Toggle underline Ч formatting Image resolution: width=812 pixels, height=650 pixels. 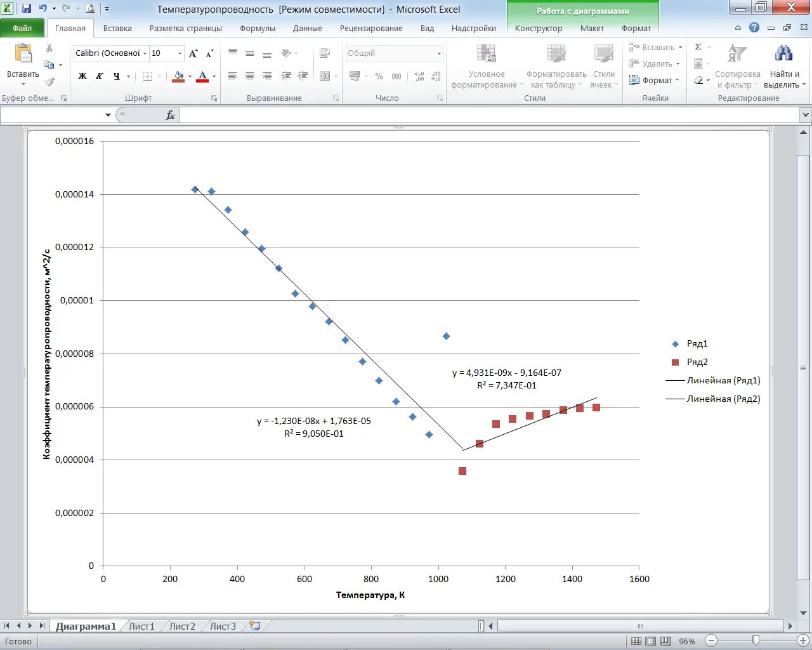(117, 76)
